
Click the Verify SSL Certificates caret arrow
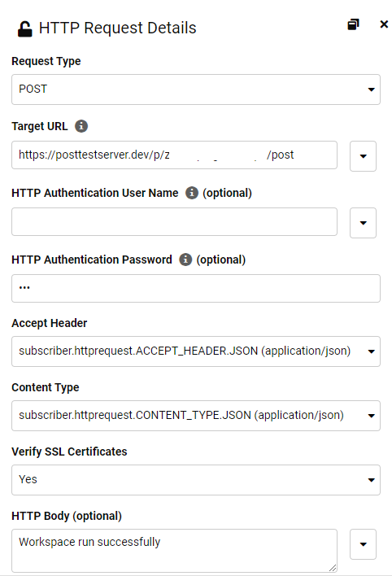point(372,480)
